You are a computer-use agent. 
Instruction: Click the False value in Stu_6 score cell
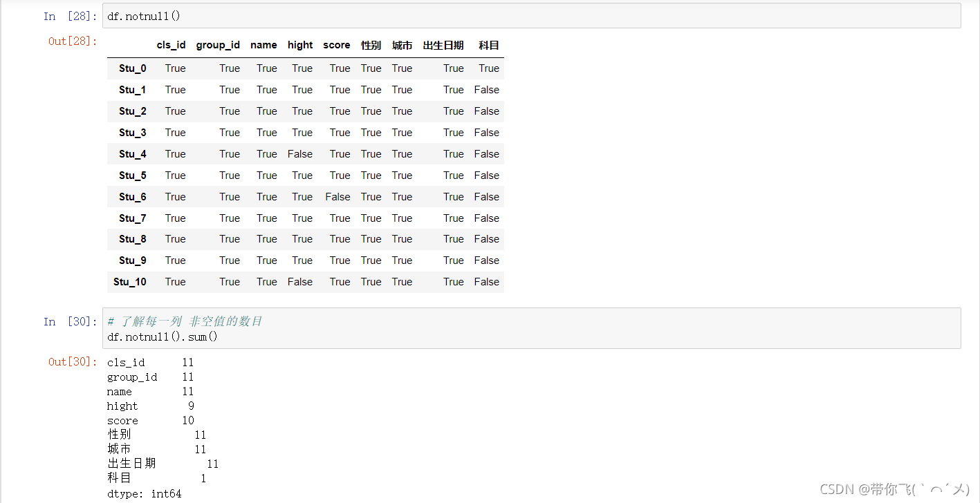click(338, 197)
